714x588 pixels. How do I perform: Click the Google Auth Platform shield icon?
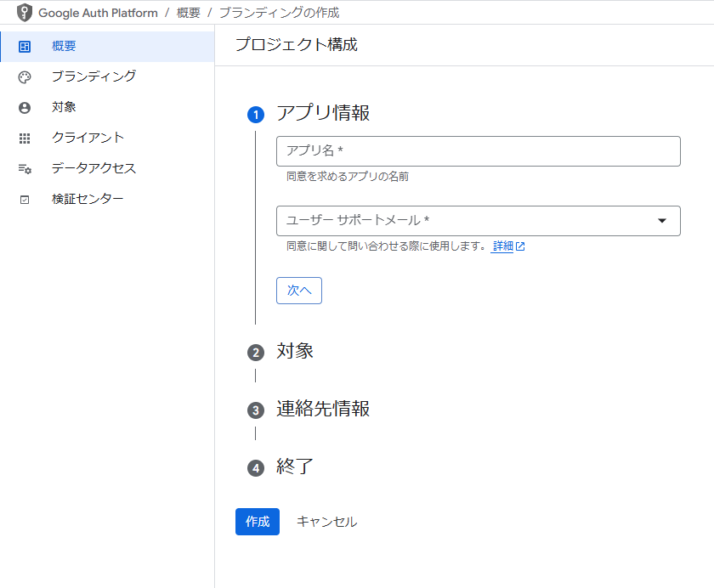(x=25, y=13)
